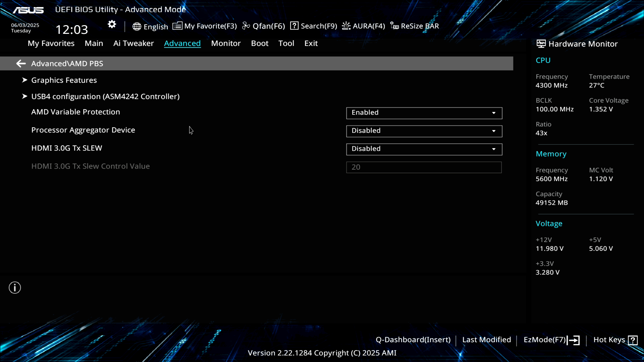Open Qfan(F6) fan control
Screen dimensions: 644x362
point(263,26)
